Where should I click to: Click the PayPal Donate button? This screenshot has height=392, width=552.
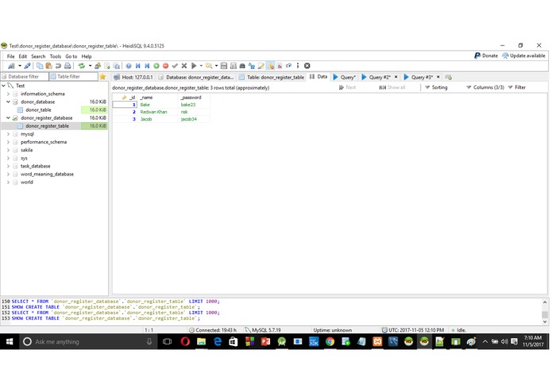[x=486, y=56]
